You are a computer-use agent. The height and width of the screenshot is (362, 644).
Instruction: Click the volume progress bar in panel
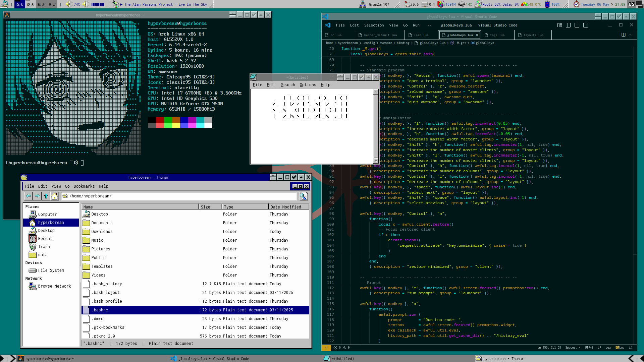point(100,4)
